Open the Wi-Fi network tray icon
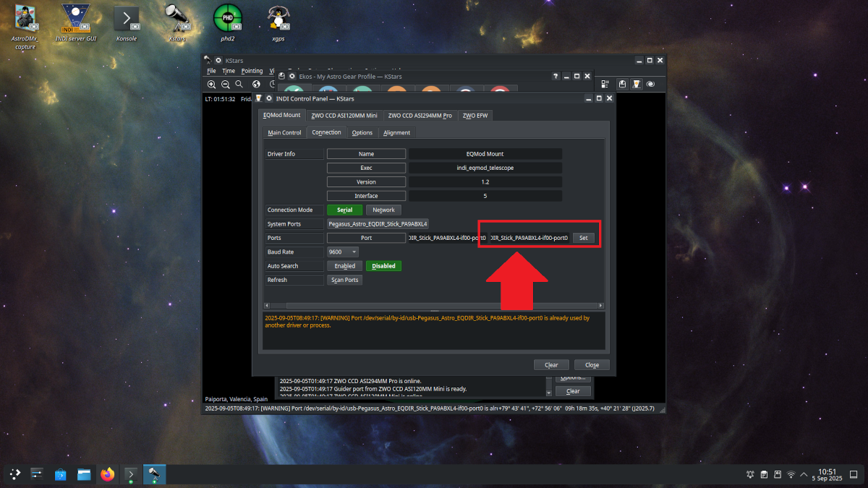This screenshot has height=488, width=868. [791, 474]
